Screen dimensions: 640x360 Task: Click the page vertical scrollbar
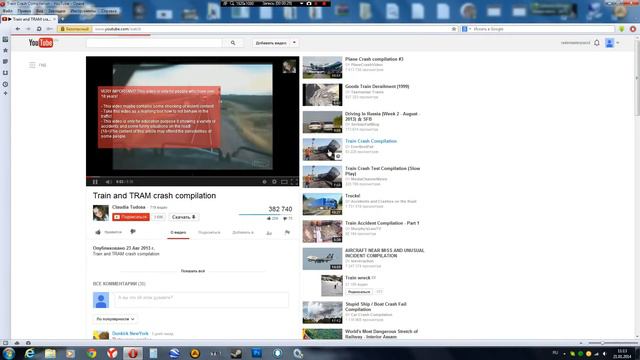pyautogui.click(x=637, y=188)
